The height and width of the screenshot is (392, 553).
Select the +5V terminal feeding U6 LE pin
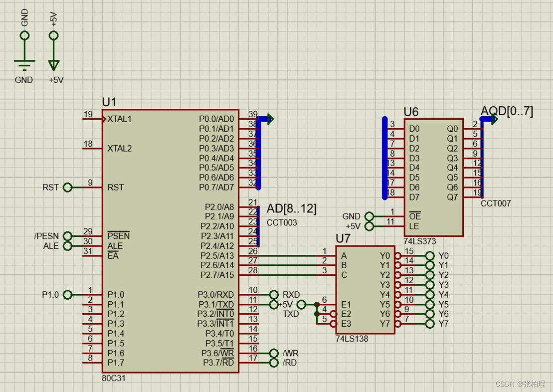pyautogui.click(x=369, y=226)
